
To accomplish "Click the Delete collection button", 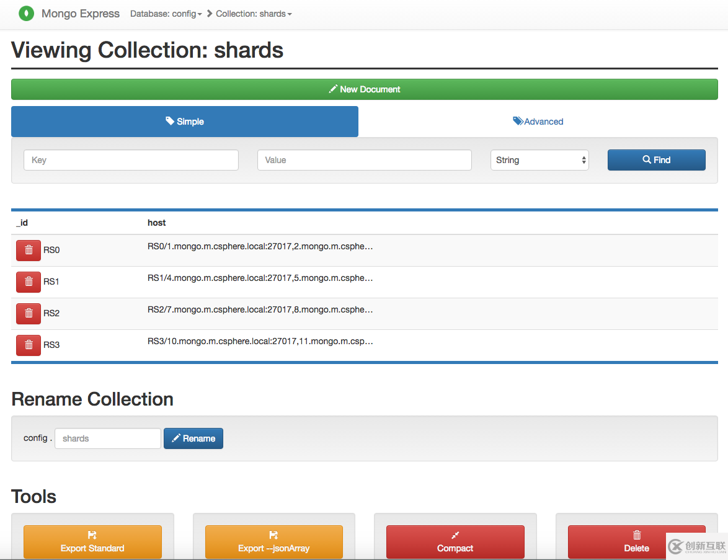I will click(x=637, y=542).
